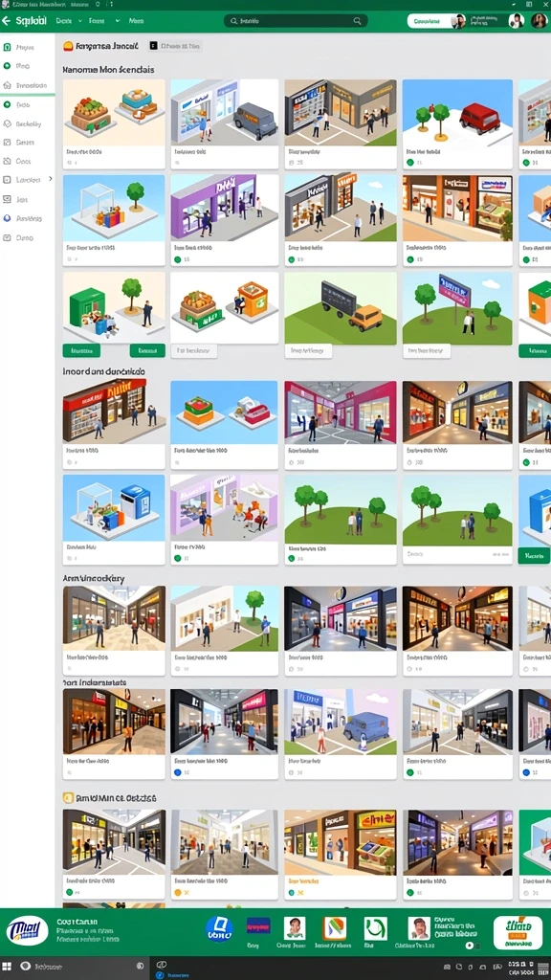Click the green dot under the purple storefront card
The width and height of the screenshot is (551, 980).
(x=178, y=258)
